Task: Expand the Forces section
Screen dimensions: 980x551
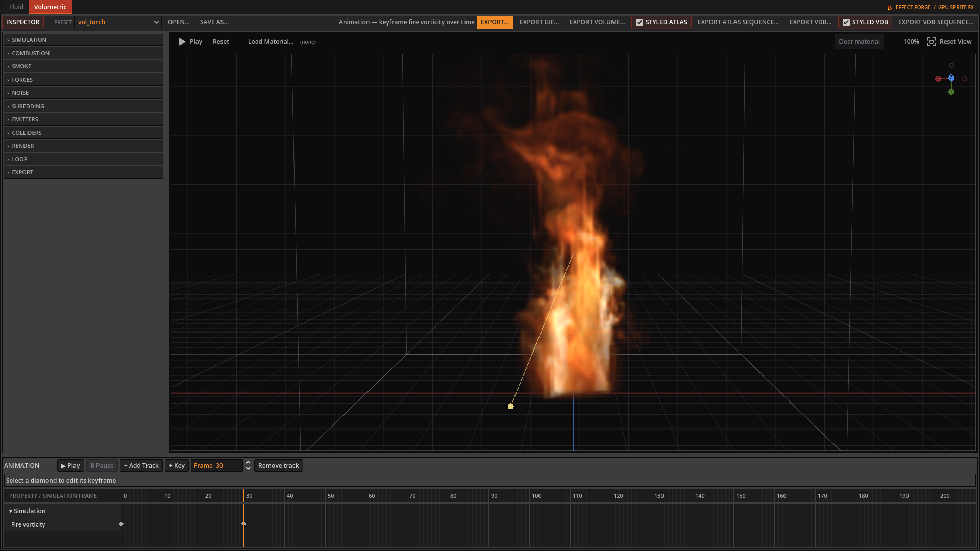Action: pyautogui.click(x=84, y=80)
